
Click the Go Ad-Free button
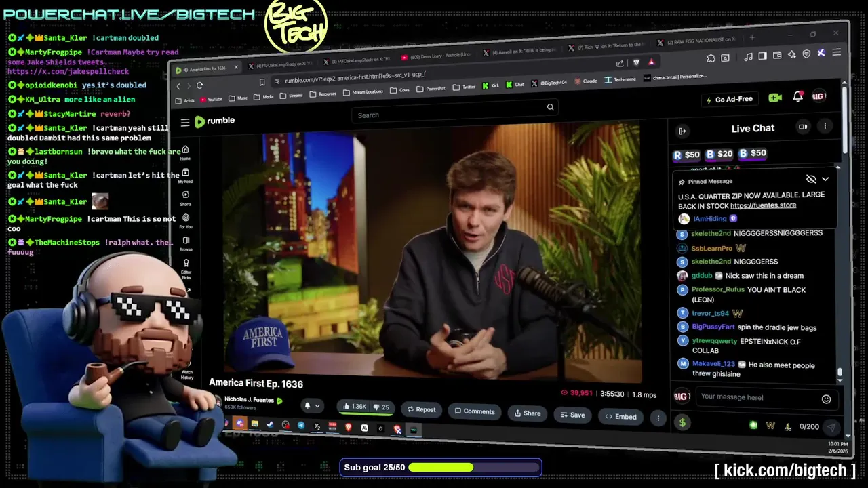click(729, 99)
